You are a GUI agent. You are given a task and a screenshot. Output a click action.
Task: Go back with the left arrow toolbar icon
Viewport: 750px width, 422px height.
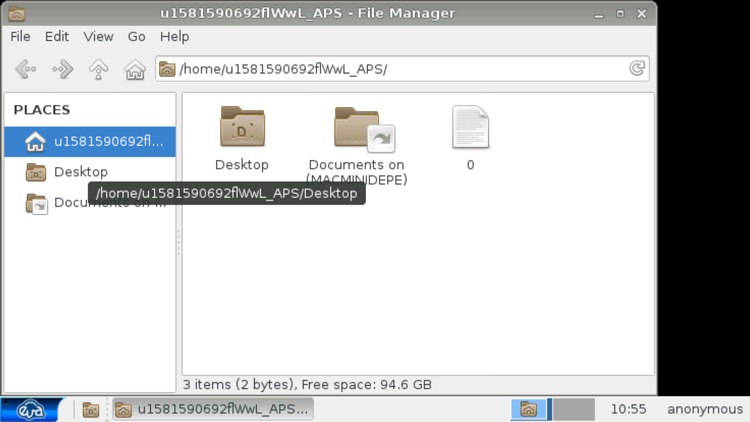point(26,69)
